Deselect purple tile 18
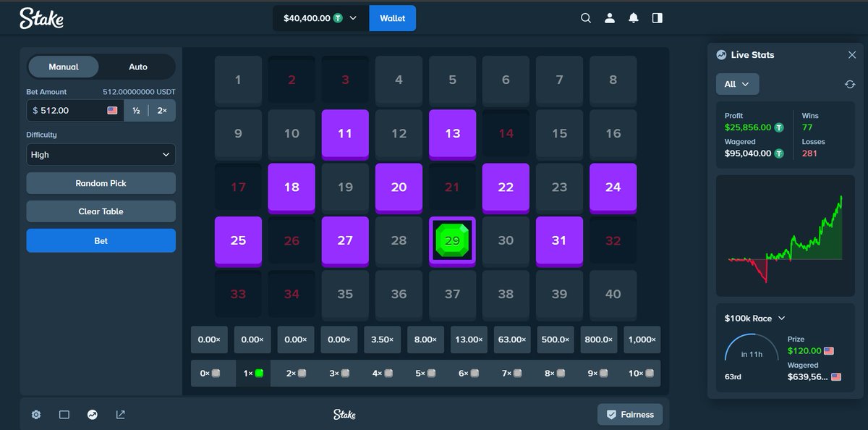 point(292,187)
